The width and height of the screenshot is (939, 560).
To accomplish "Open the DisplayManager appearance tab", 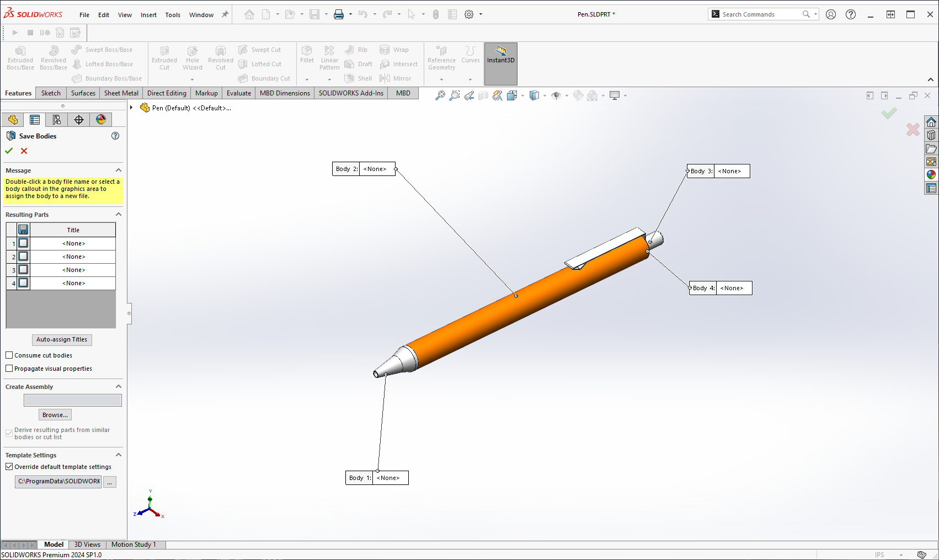I will pyautogui.click(x=101, y=120).
